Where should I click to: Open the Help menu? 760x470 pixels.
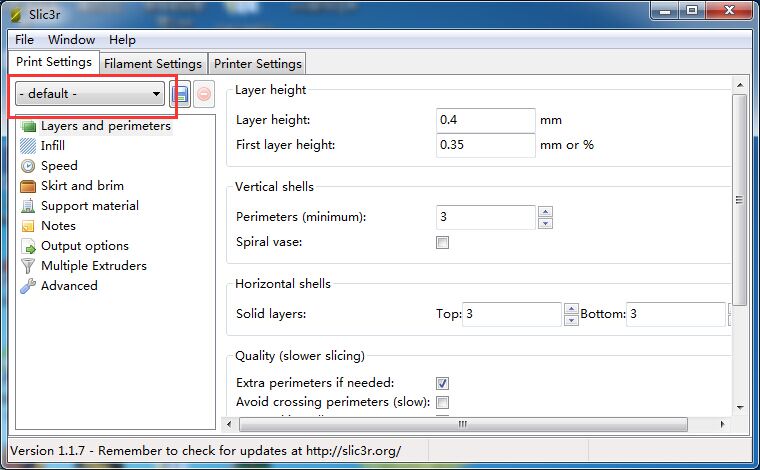(122, 40)
